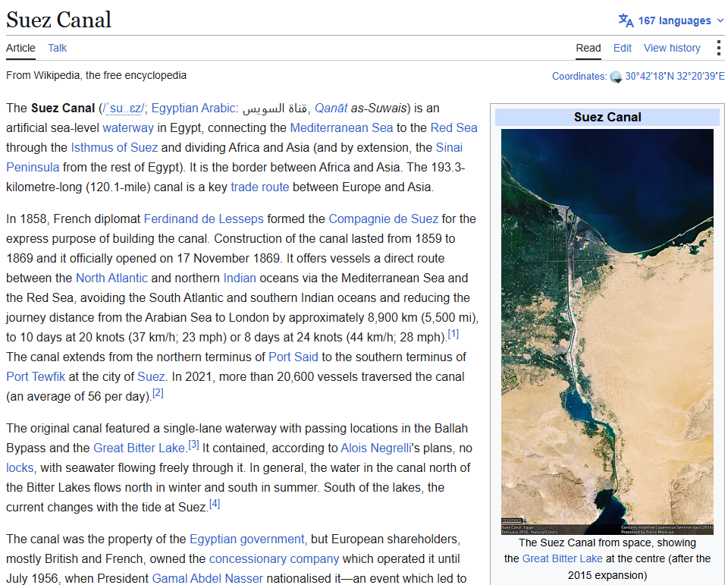
Task: Follow the Indian oceans link
Action: coord(240,278)
